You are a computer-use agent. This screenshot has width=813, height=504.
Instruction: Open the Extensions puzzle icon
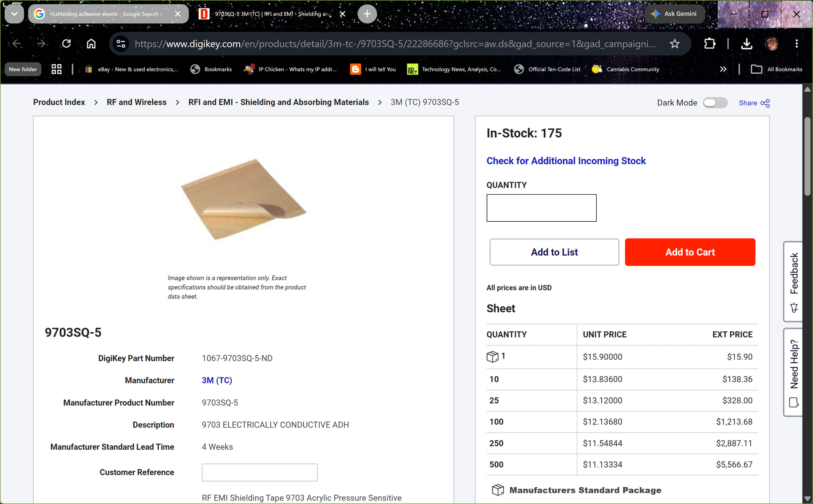click(710, 44)
